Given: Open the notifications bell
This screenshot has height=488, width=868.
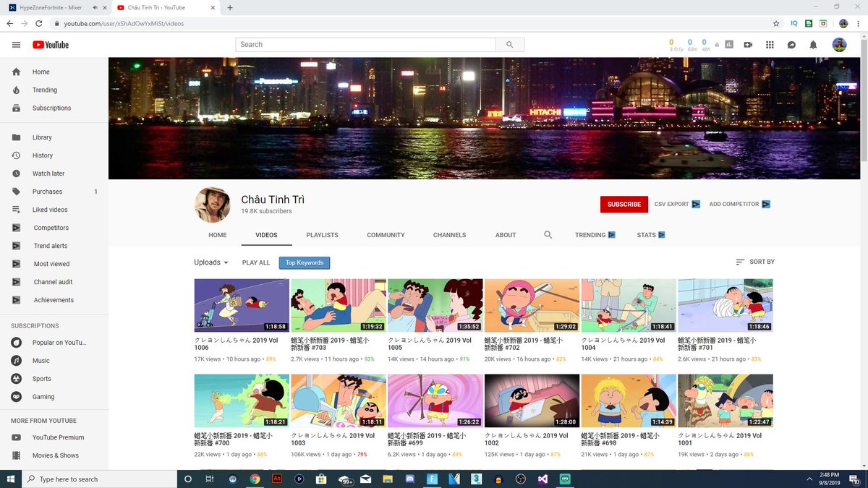Looking at the screenshot, I should coord(813,45).
